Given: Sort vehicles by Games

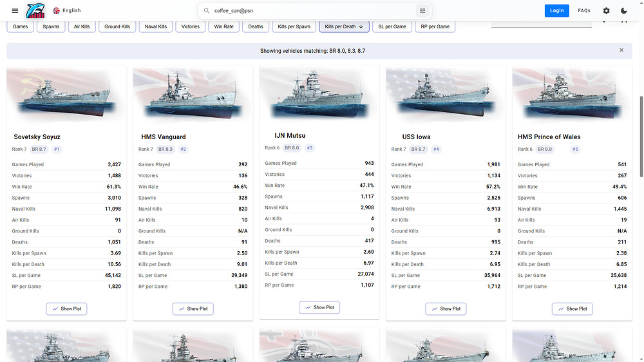Looking at the screenshot, I should (20, 26).
